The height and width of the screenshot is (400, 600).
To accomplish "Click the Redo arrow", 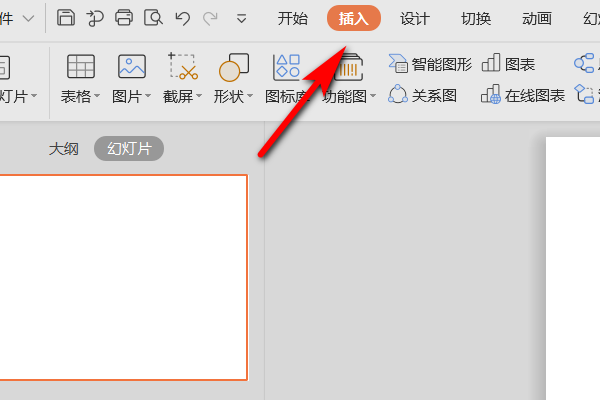I will pyautogui.click(x=210, y=18).
